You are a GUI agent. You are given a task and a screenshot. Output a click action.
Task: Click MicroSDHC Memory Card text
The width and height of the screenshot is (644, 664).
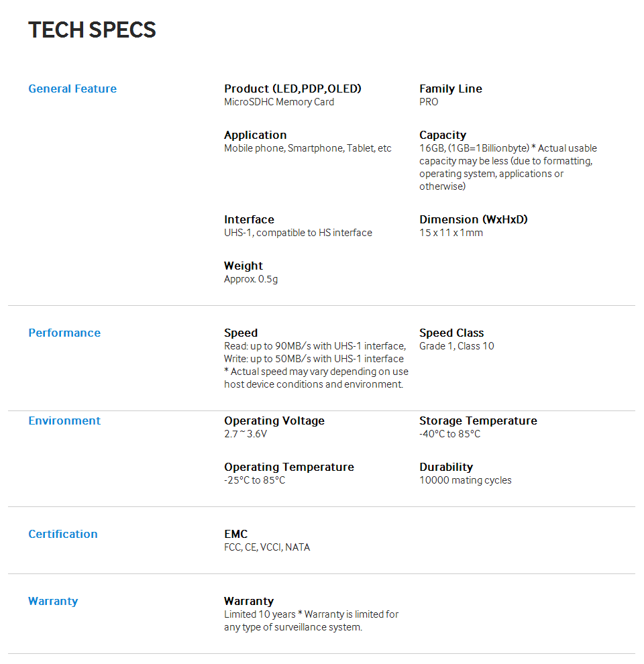(279, 102)
